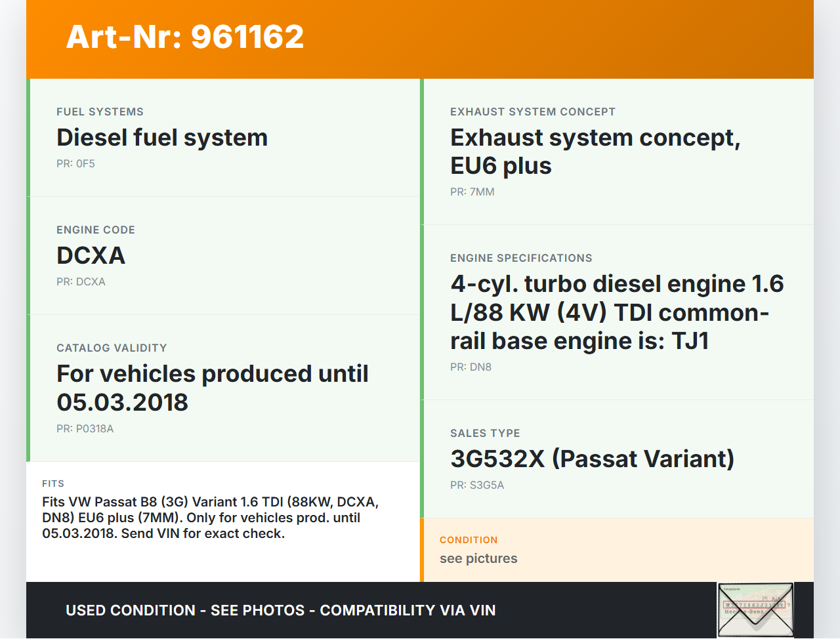Click the 3G532X (Passat Variant) sales type
This screenshot has width=840, height=639.
pyautogui.click(x=592, y=459)
